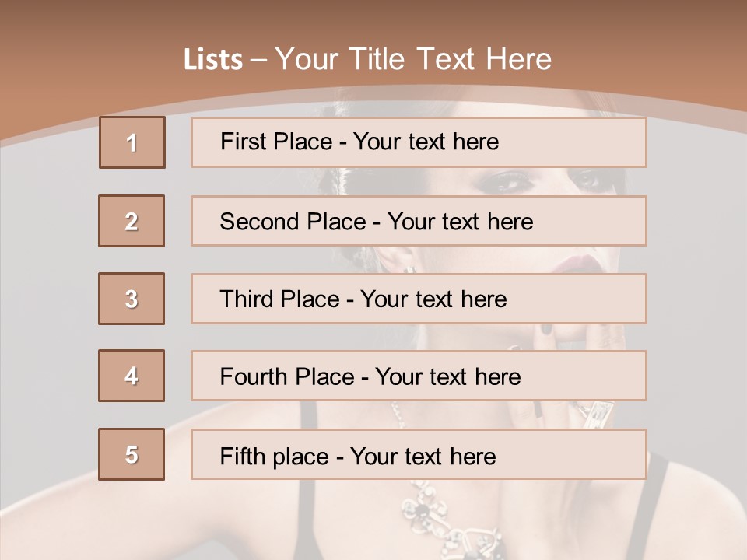
Task: Click the Second Place text bar
Action: click(x=419, y=221)
